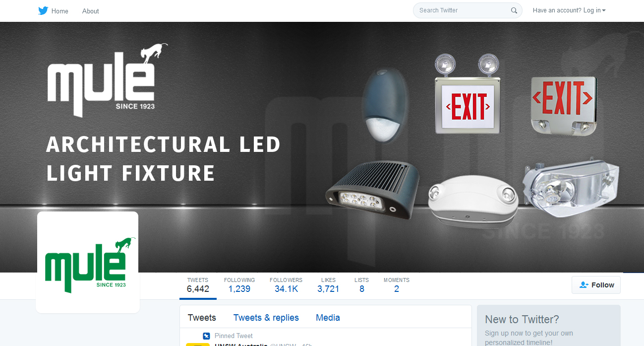
Task: View the 3,721 Likes
Action: tap(328, 285)
